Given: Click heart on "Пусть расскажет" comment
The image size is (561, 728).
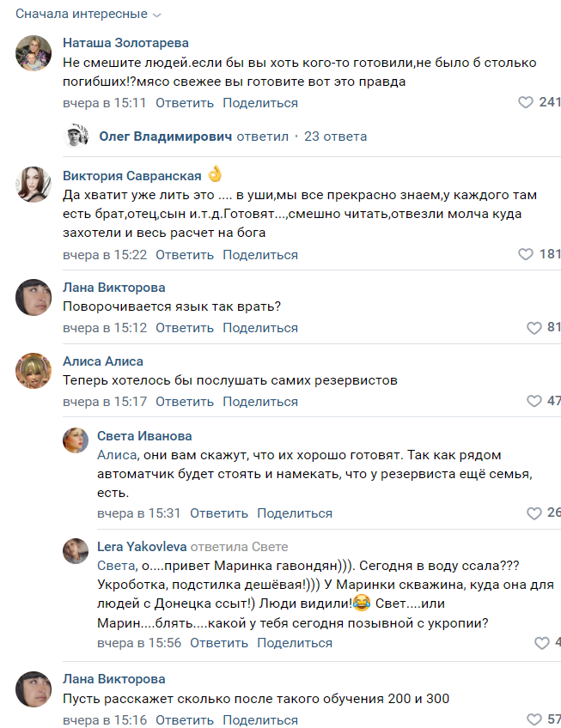Looking at the screenshot, I should tap(534, 719).
